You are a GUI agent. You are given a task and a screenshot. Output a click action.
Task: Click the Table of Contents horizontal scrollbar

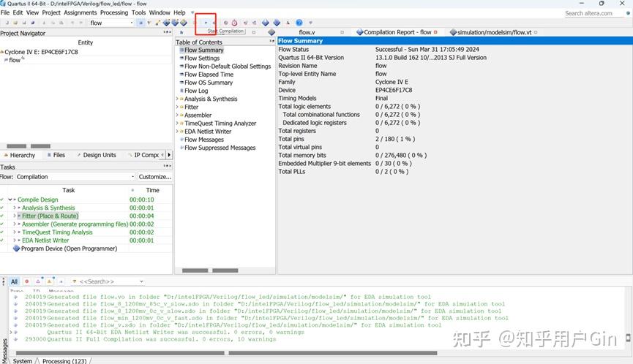(210, 270)
